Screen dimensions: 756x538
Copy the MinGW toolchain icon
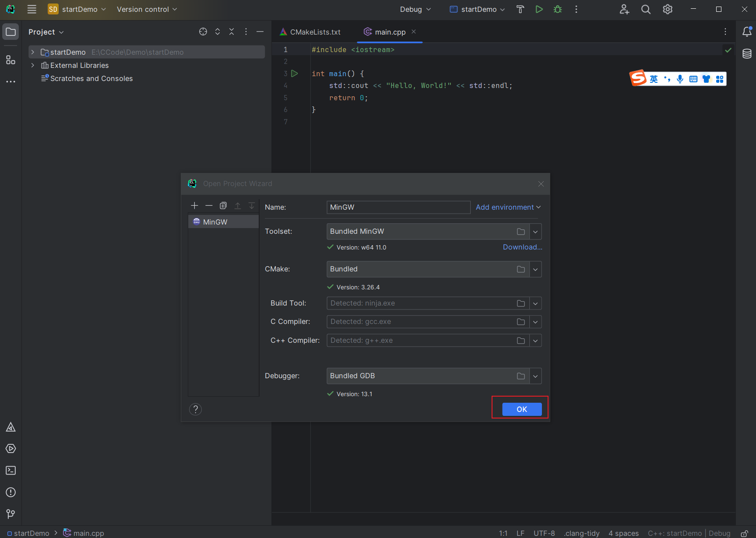click(x=223, y=205)
